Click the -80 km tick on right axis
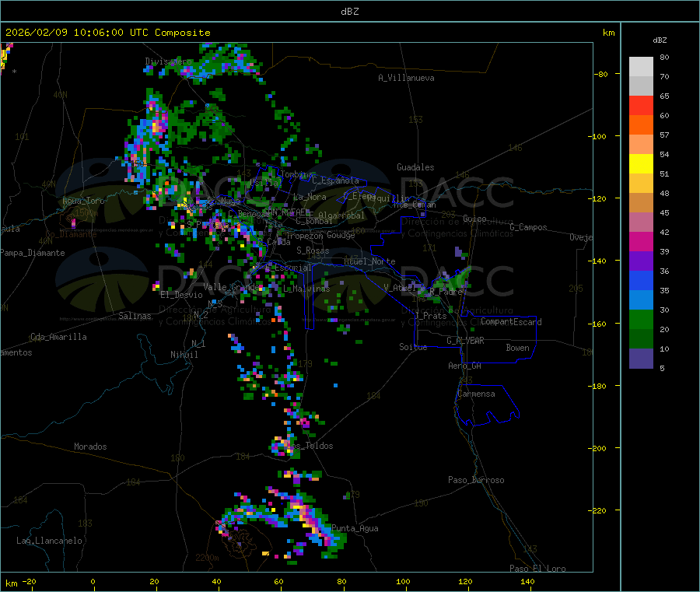Screen dimensions: 700x592 (601, 74)
